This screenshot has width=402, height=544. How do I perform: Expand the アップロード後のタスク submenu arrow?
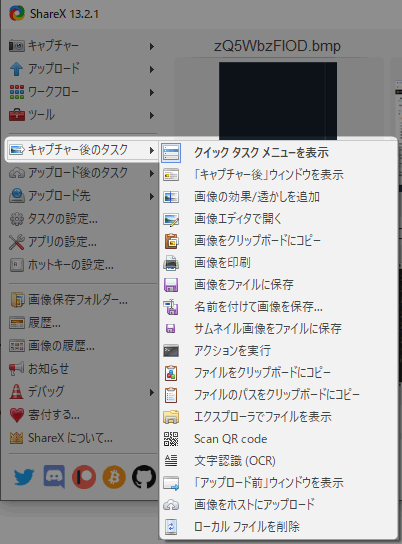point(152,173)
